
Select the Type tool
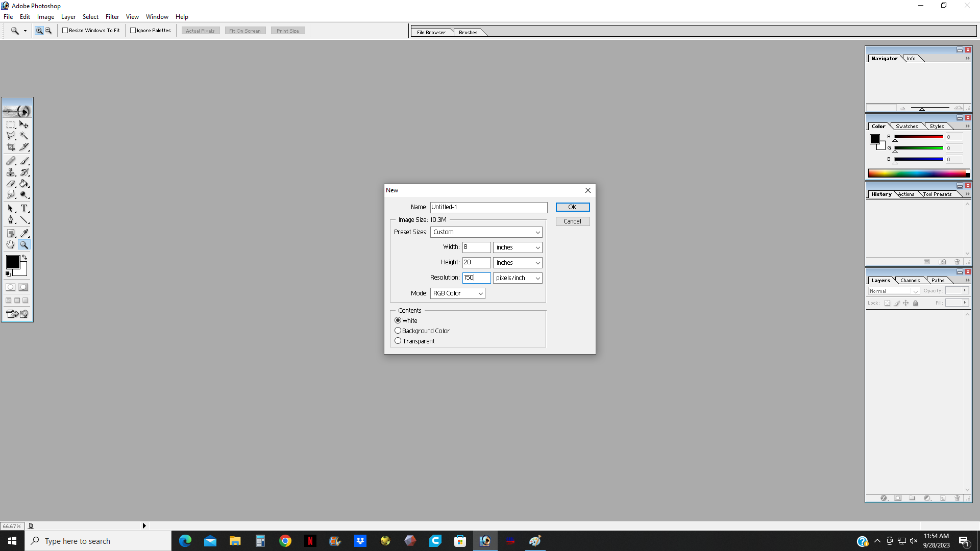tap(24, 208)
